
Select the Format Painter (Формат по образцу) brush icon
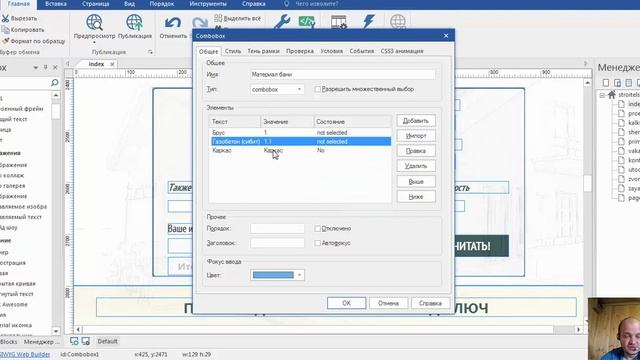(5, 41)
